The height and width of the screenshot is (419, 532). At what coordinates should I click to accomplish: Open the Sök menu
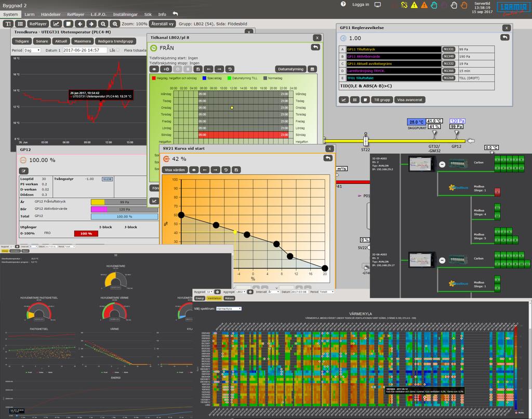[148, 14]
